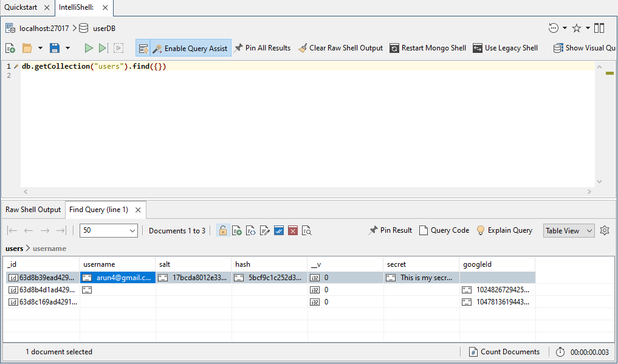Select the arun4@gmail.c... username cell

pyautogui.click(x=117, y=278)
